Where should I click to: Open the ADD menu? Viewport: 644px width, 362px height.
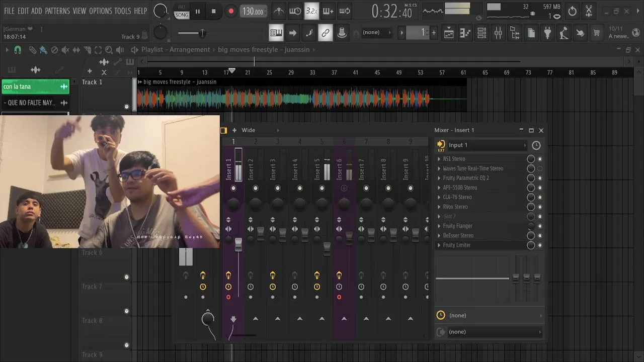pyautogui.click(x=36, y=11)
